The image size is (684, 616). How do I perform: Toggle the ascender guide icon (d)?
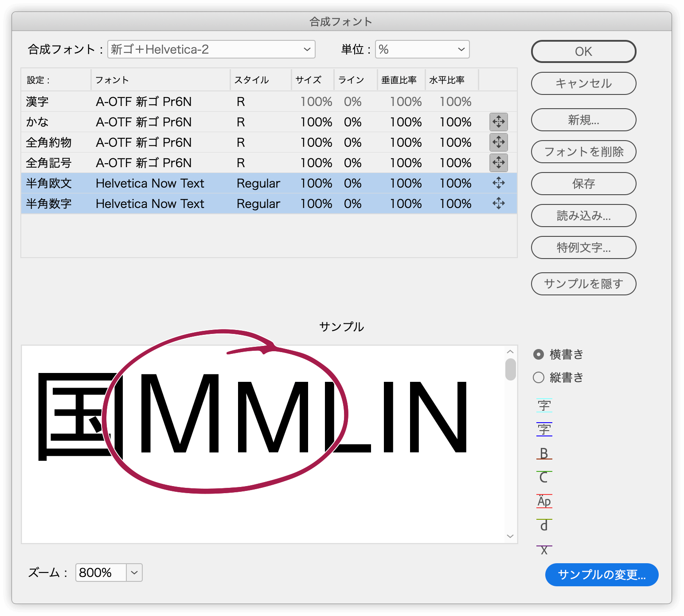(x=544, y=525)
